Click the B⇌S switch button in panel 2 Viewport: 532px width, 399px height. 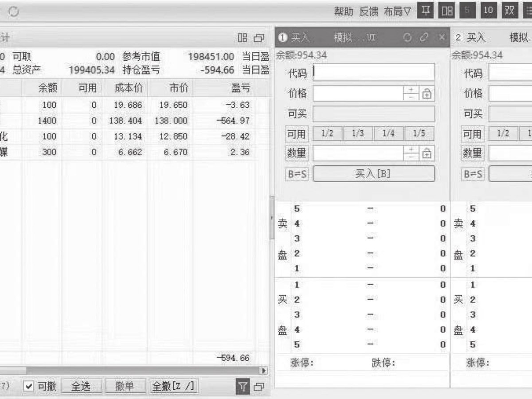point(473,174)
